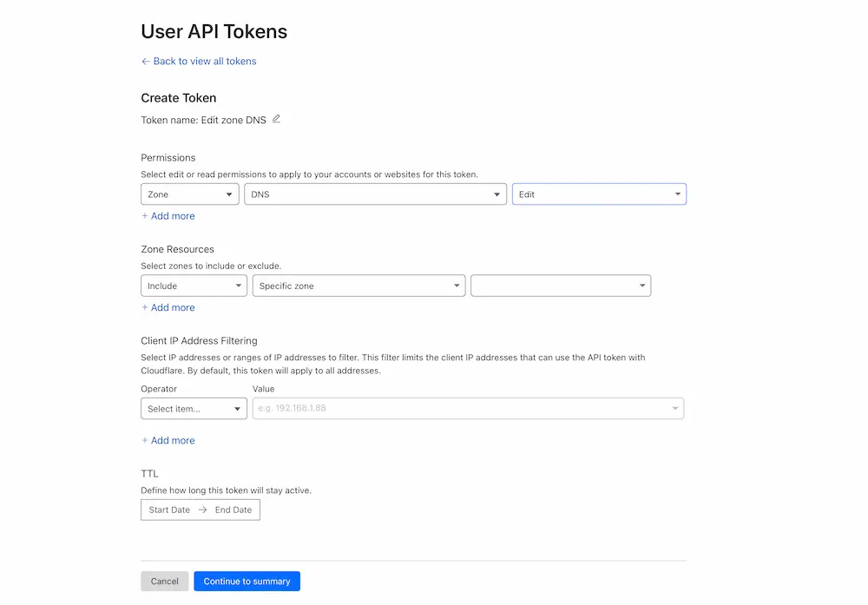
Task: Follow the Back to view all tokens link
Action: [x=204, y=61]
